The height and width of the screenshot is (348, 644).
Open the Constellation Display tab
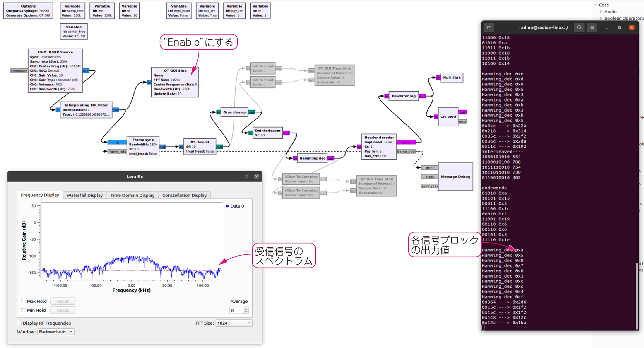tap(184, 195)
